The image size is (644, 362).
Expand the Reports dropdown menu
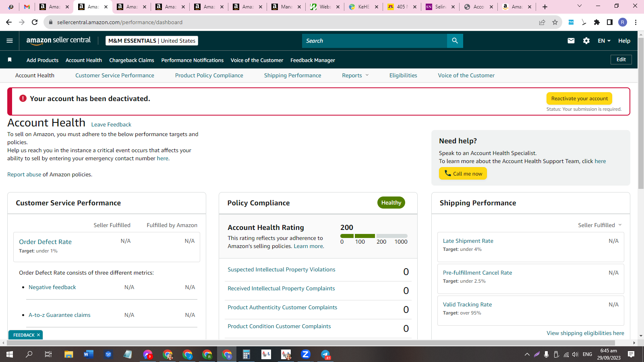pyautogui.click(x=355, y=75)
